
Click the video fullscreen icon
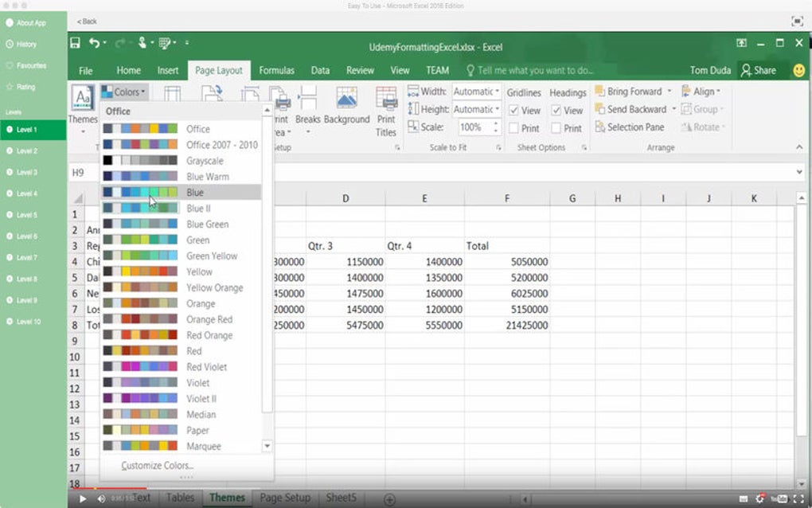click(798, 498)
